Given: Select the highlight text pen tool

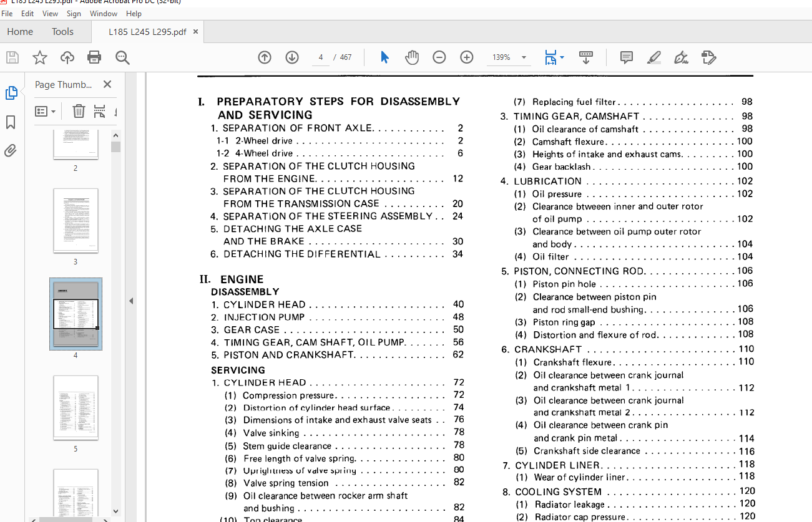Looking at the screenshot, I should click(x=653, y=57).
